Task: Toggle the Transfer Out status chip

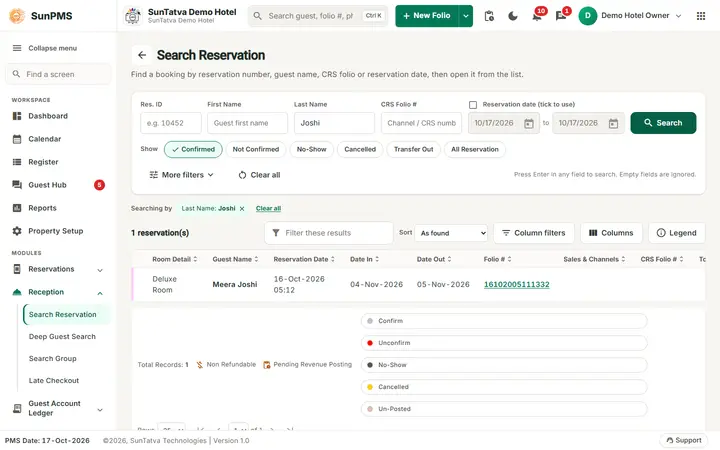Action: (x=414, y=149)
